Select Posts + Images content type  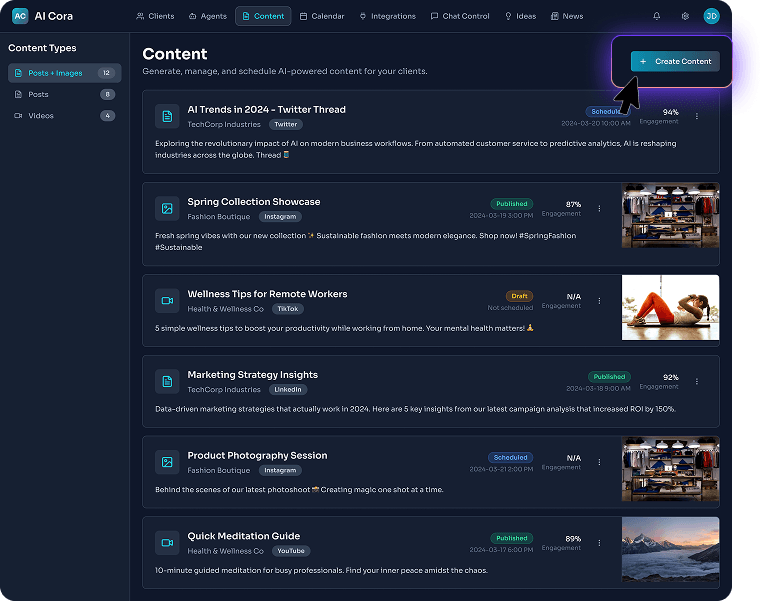(65, 73)
